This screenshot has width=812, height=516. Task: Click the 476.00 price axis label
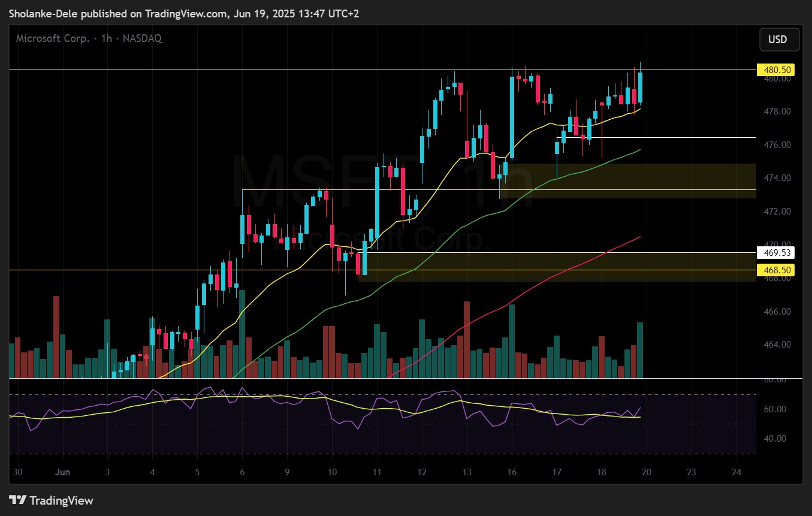click(x=778, y=145)
